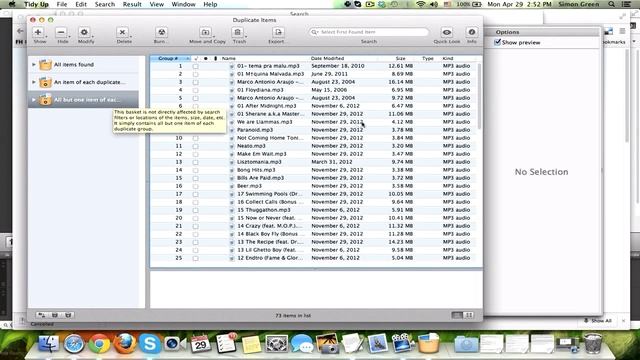Expand the All items found basket
This screenshot has height=360, width=640.
pos(34,64)
